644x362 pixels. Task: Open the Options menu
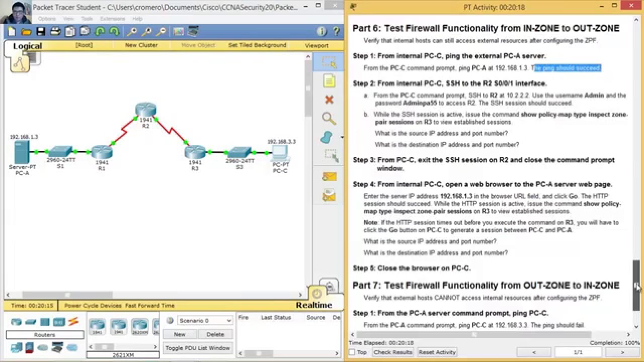(47, 19)
